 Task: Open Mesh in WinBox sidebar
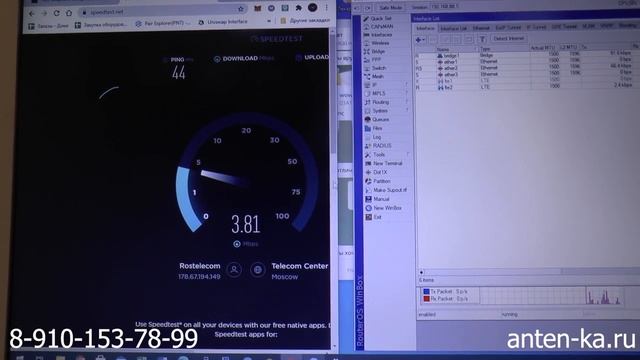(x=373, y=77)
